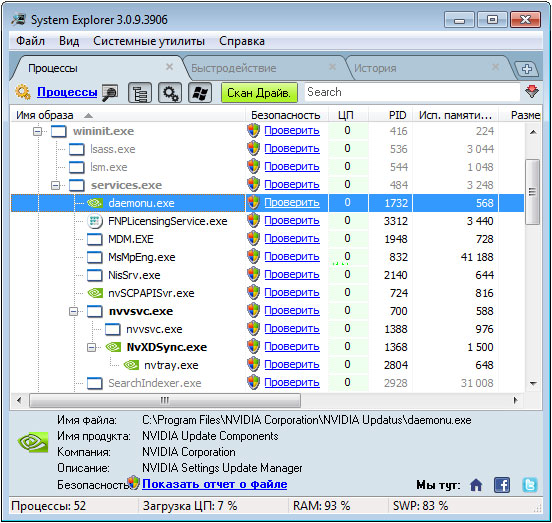Sort by the PID column header

(390, 115)
